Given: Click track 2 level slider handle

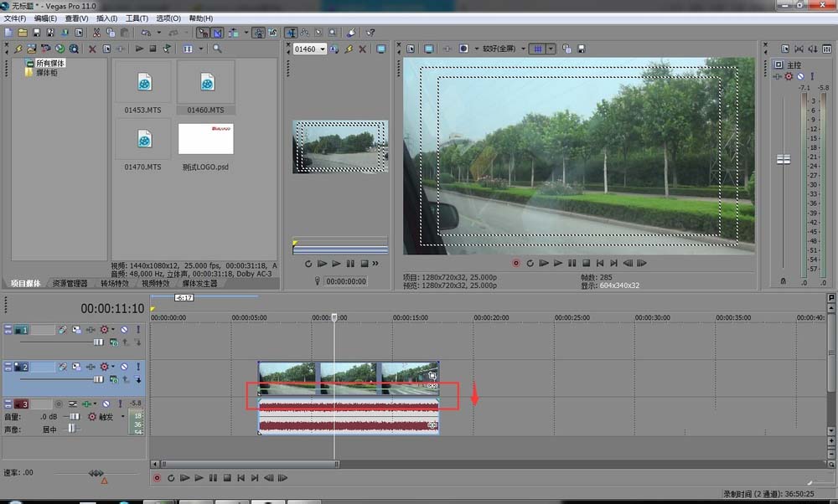Looking at the screenshot, I should point(98,379).
